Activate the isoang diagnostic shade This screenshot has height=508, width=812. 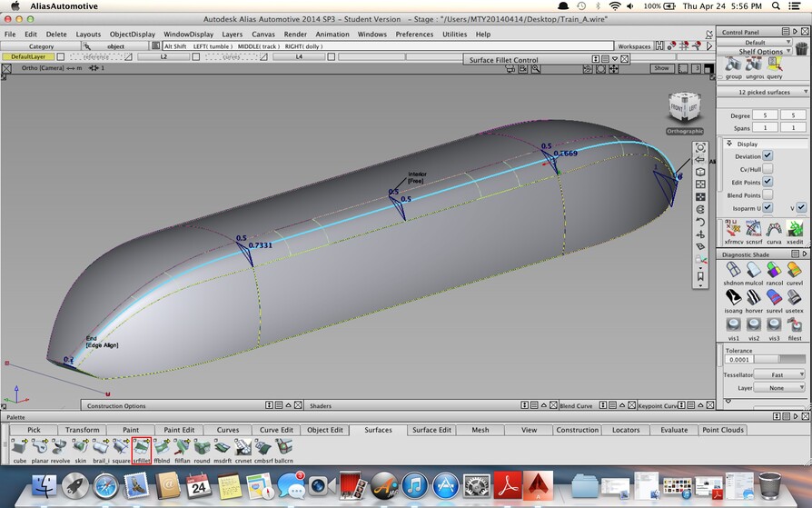[x=733, y=297]
